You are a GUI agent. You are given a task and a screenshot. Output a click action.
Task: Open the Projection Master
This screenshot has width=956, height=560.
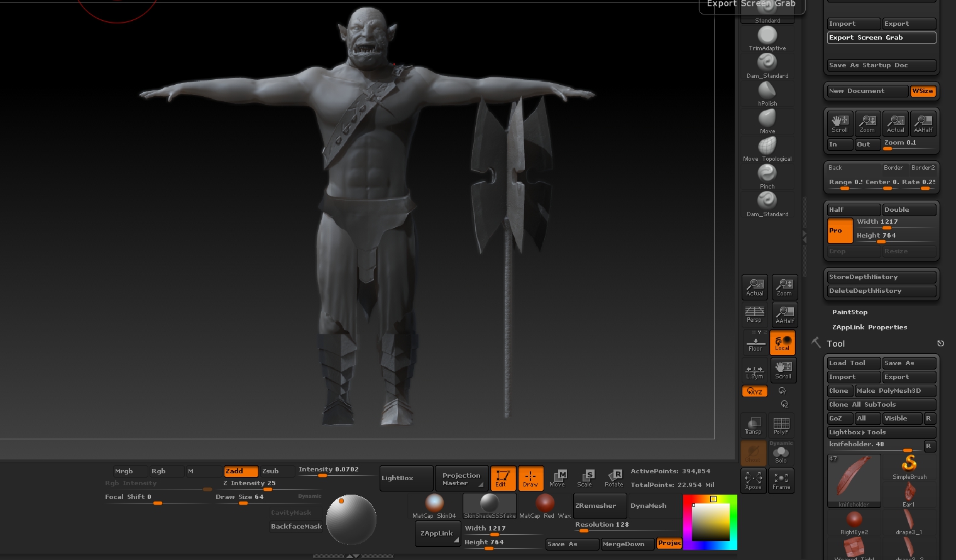click(x=461, y=479)
